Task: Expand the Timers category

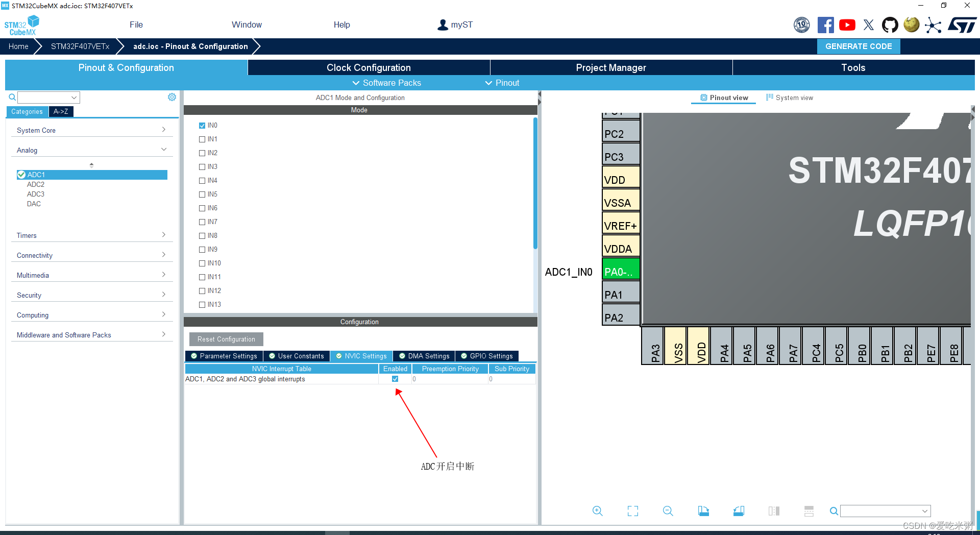Action: click(92, 235)
